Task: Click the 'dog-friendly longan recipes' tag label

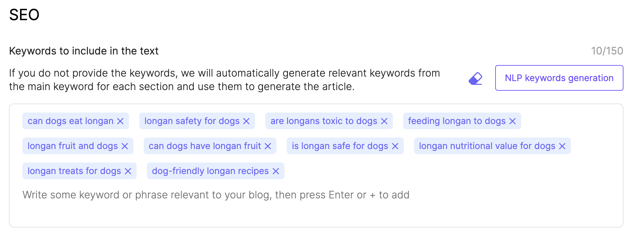Action: pyautogui.click(x=210, y=171)
